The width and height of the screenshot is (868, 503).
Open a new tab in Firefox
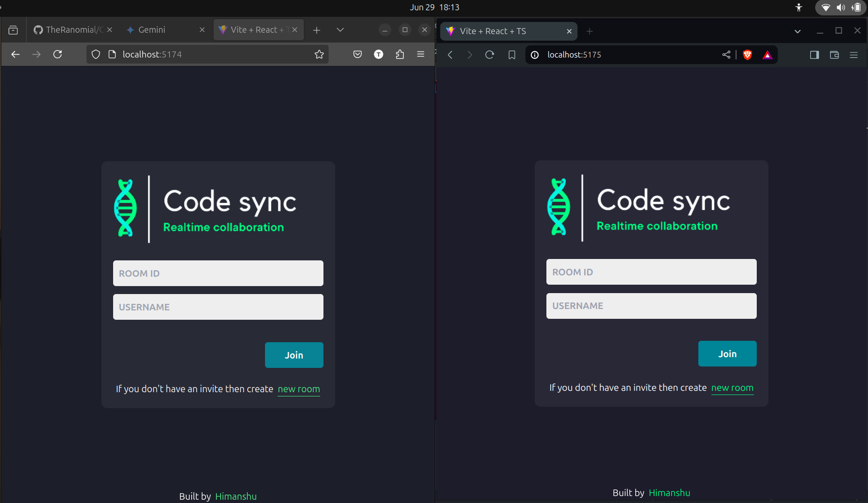[x=316, y=30]
